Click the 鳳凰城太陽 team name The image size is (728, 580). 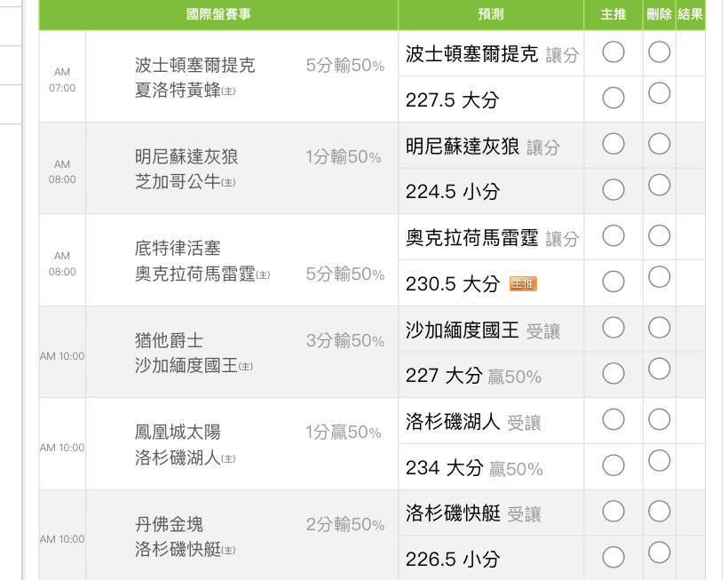(178, 433)
